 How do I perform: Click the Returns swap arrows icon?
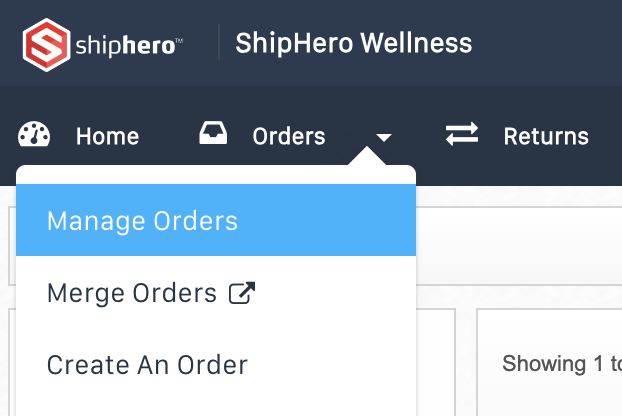(x=462, y=134)
